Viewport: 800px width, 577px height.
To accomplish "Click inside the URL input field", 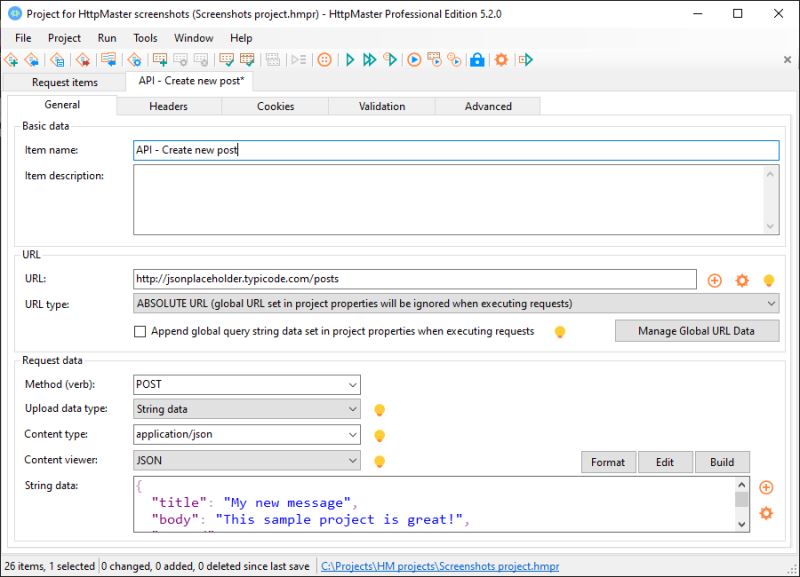I will pos(415,279).
